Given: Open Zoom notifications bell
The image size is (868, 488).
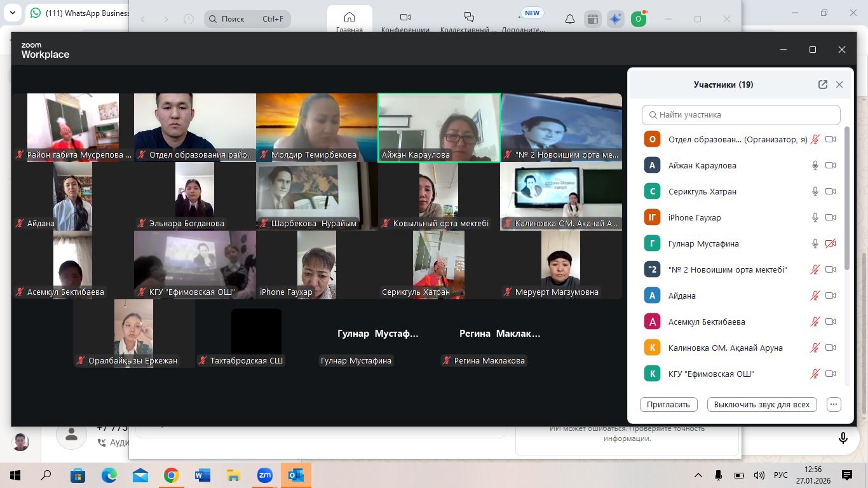Looking at the screenshot, I should tap(570, 19).
